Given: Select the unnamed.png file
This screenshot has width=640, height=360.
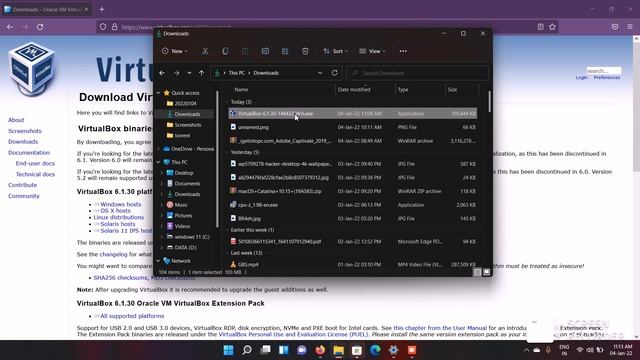Looking at the screenshot, I should tap(353, 127).
